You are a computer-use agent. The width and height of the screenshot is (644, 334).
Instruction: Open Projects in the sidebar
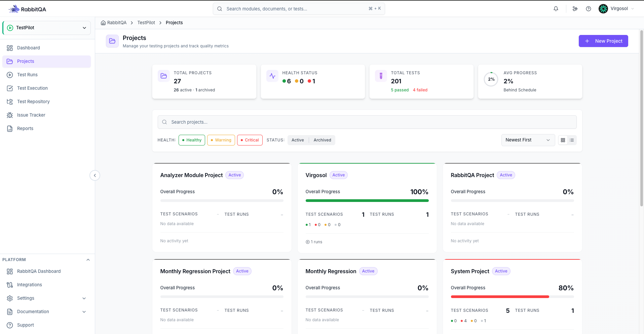tap(47, 61)
